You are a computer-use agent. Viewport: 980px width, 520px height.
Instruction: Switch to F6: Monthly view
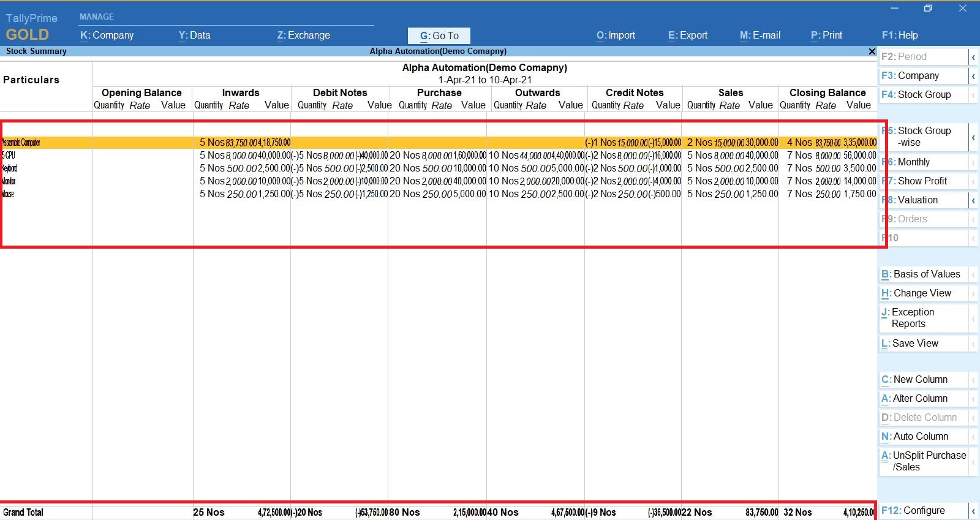click(913, 162)
